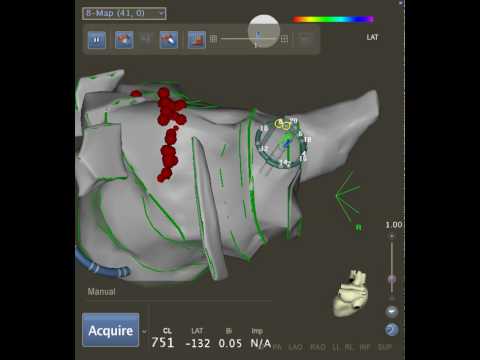Screen dimensions: 480x360
Task: Click the small icon in the top right corner
Action: tap(401, 3)
